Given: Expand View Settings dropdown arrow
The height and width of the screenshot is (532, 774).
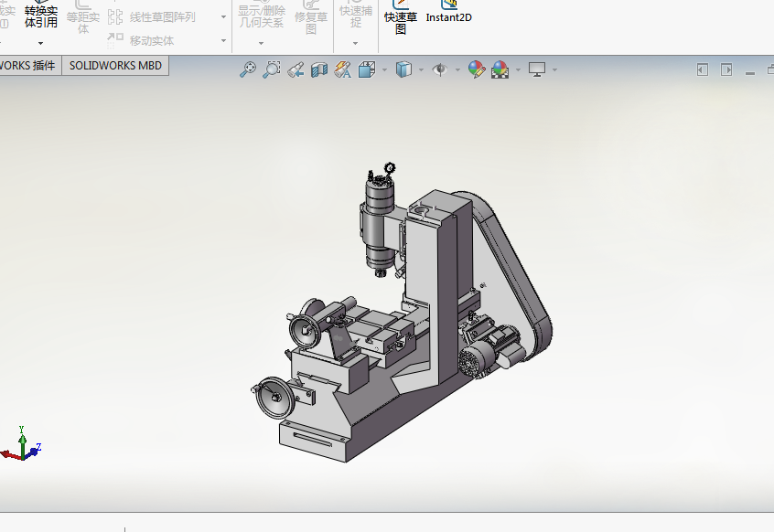Looking at the screenshot, I should [554, 70].
